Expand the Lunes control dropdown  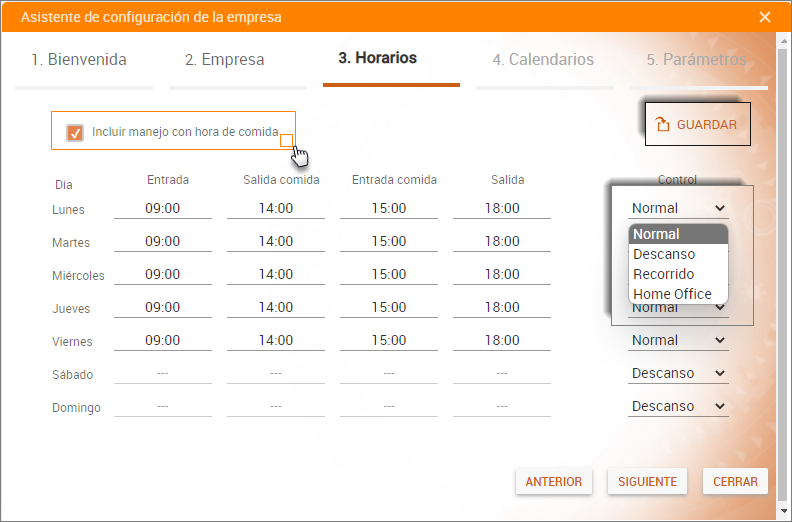tap(678, 208)
